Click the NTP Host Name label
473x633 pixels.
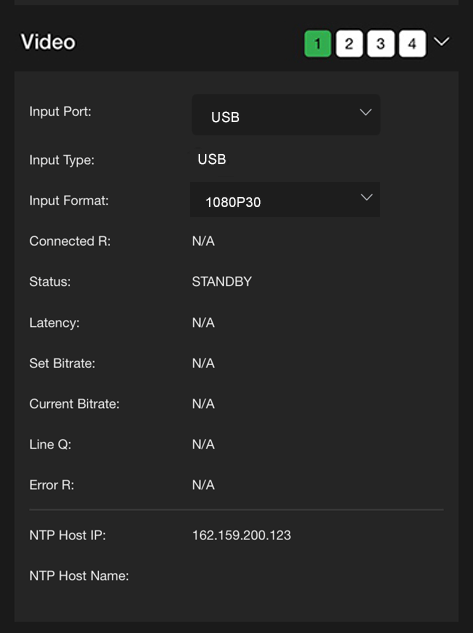(79, 576)
